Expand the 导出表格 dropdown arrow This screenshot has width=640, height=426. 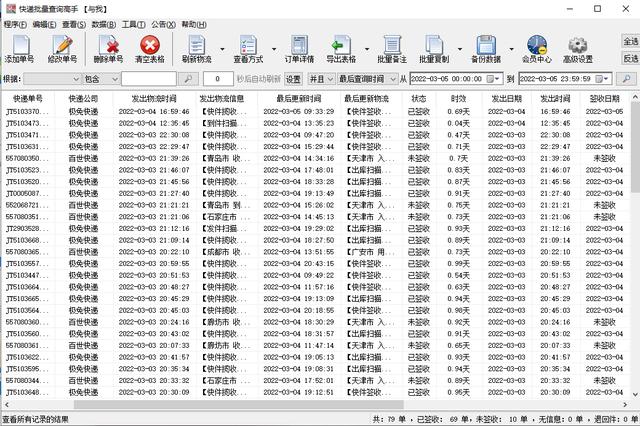pyautogui.click(x=367, y=49)
